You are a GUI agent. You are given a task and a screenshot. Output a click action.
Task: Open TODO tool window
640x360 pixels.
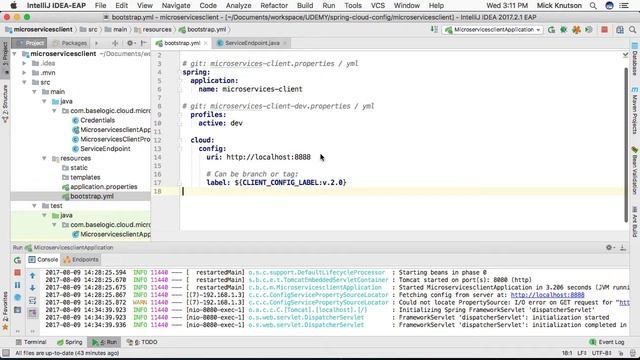tap(142, 342)
